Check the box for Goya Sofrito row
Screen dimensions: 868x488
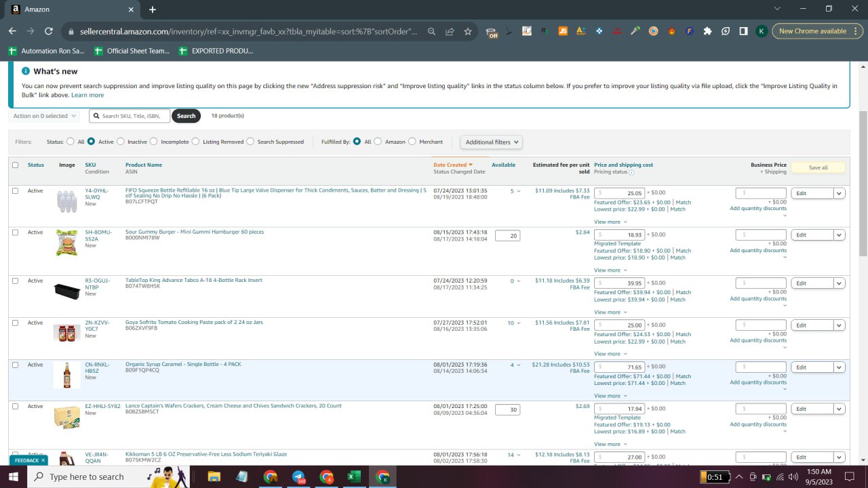[16, 323]
